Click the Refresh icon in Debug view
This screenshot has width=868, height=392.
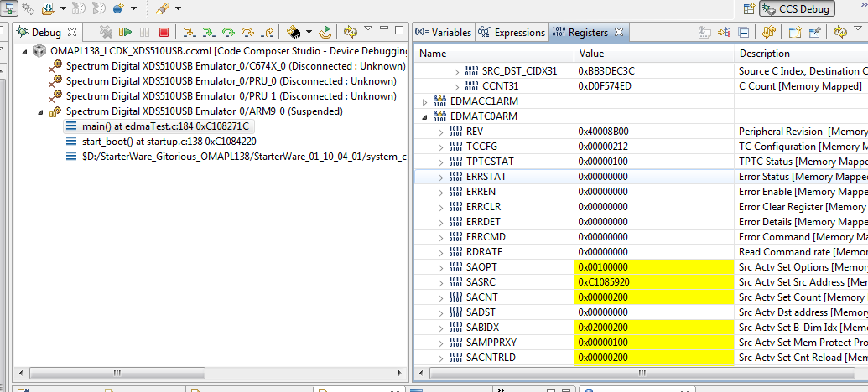coord(351,32)
